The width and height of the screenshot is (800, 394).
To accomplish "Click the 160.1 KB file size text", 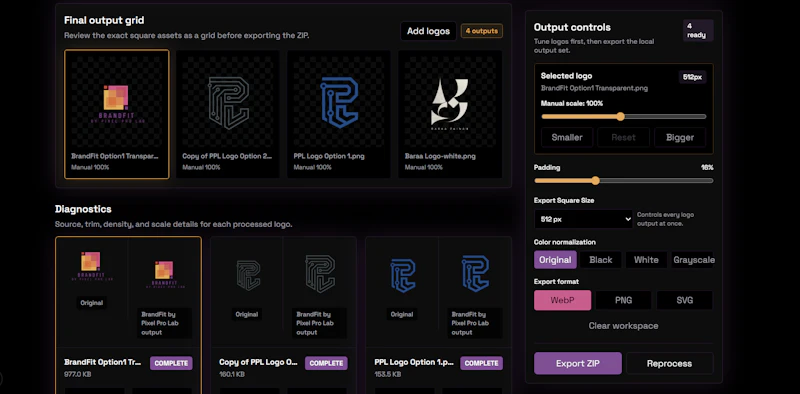I will 232,374.
